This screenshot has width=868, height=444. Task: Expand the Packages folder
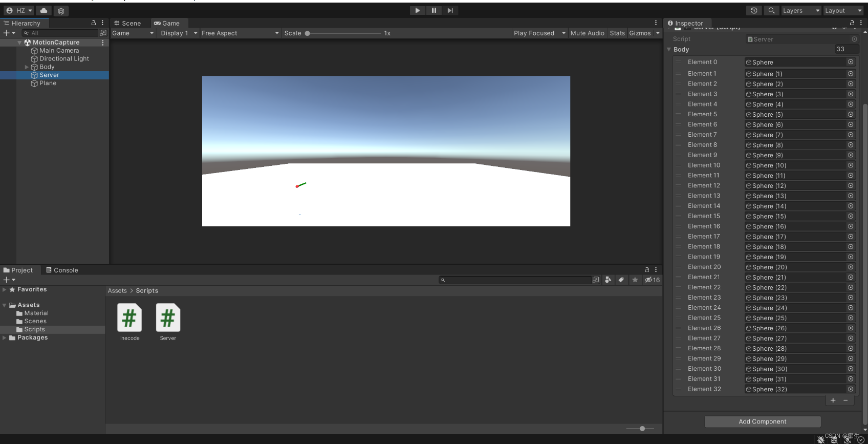pos(5,338)
